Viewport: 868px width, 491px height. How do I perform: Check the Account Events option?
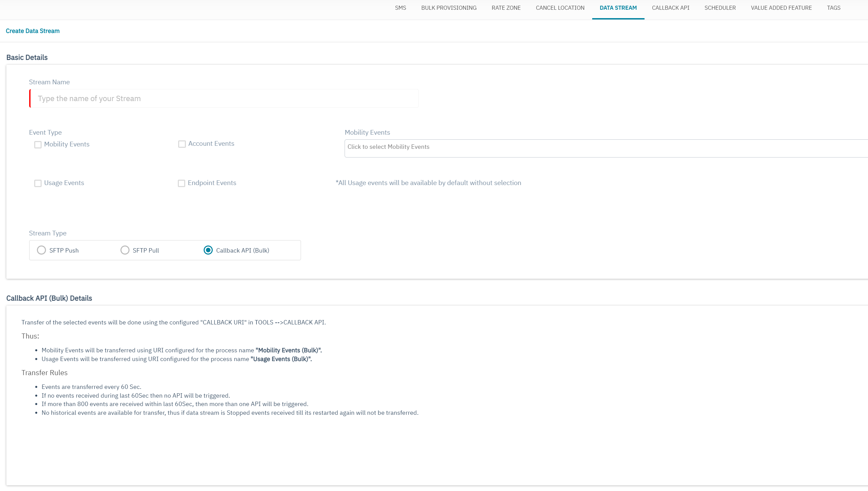click(182, 144)
